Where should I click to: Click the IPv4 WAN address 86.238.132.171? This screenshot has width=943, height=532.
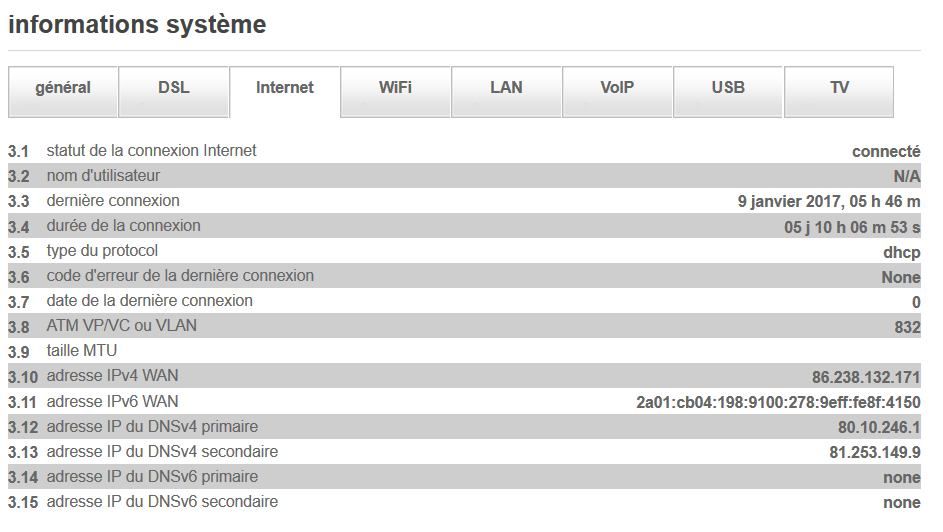(865, 377)
